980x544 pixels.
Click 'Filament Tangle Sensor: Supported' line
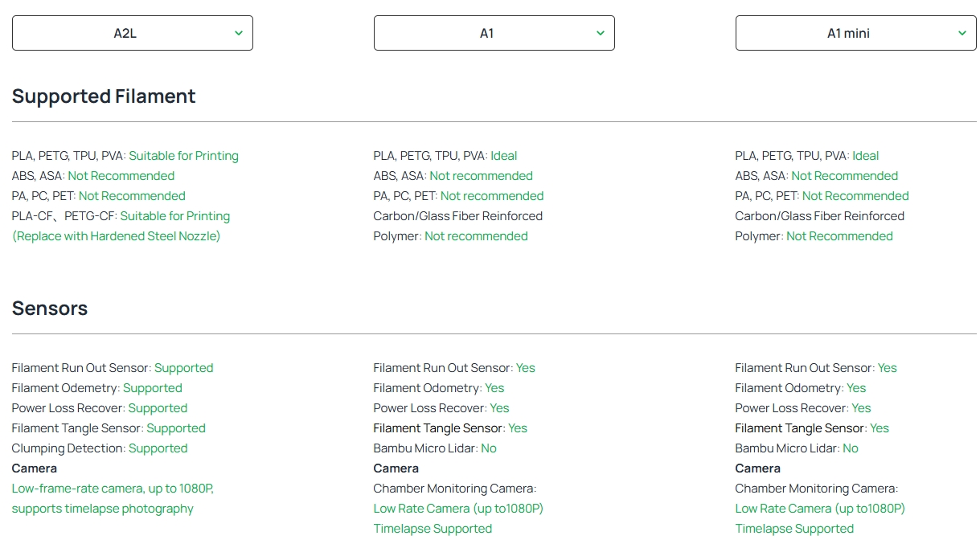109,428
